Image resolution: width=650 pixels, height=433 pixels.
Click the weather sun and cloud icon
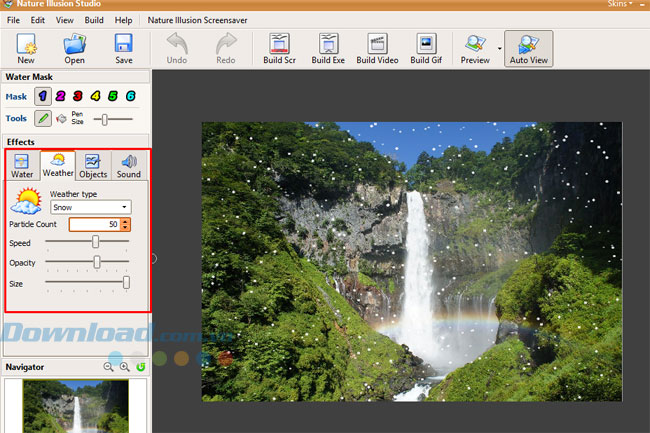(26, 201)
